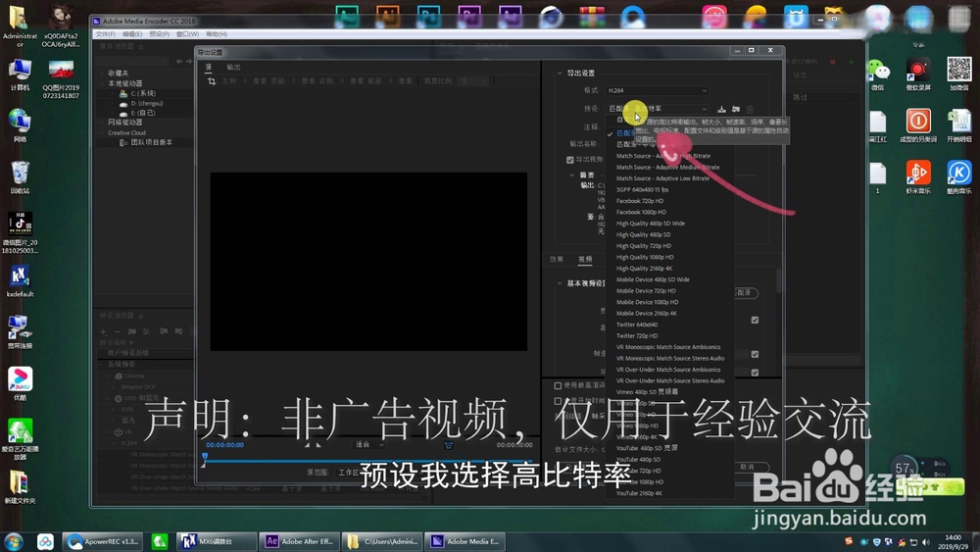This screenshot has height=552, width=980.
Task: Open the 编辑(E) menu
Action: 132,33
